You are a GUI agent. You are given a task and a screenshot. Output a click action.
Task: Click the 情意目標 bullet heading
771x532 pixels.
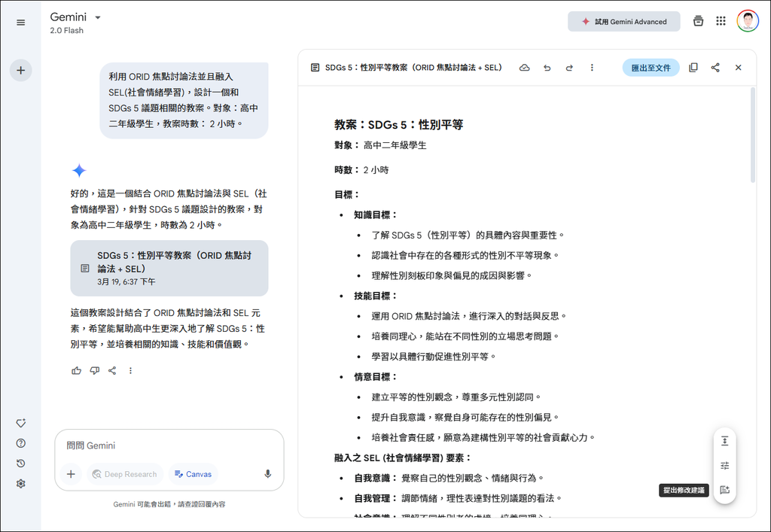(x=375, y=377)
